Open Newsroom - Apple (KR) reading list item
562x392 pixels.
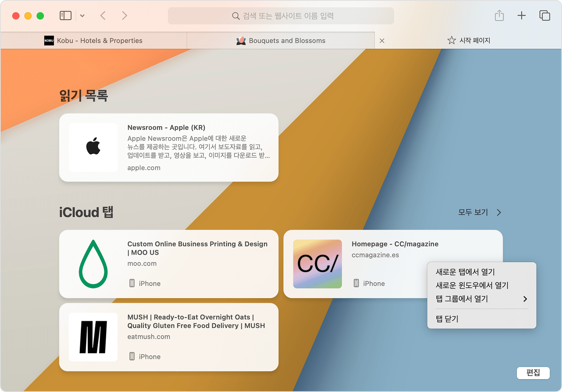169,147
